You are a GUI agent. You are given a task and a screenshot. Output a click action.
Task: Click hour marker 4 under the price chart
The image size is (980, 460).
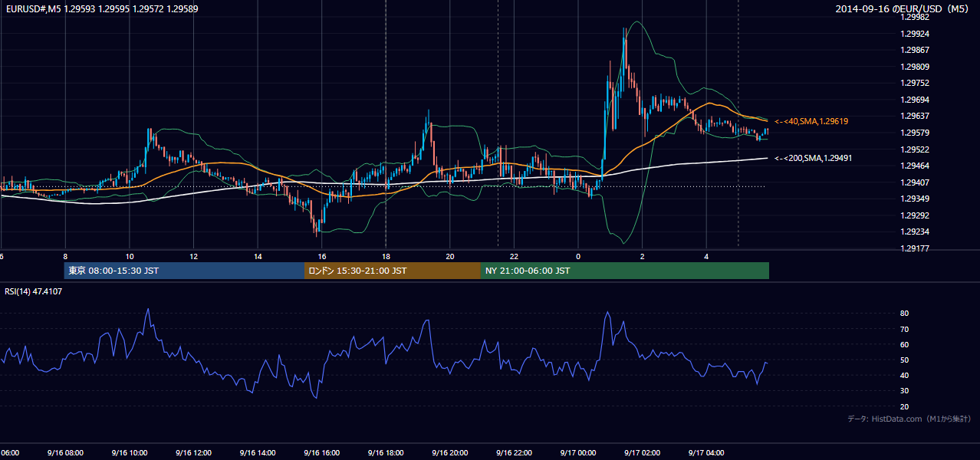707,256
